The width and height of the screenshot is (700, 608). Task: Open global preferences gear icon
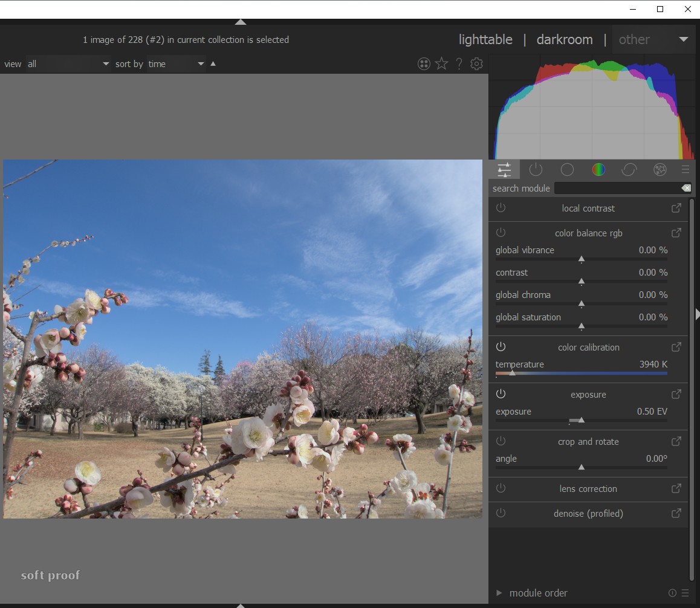pyautogui.click(x=476, y=64)
